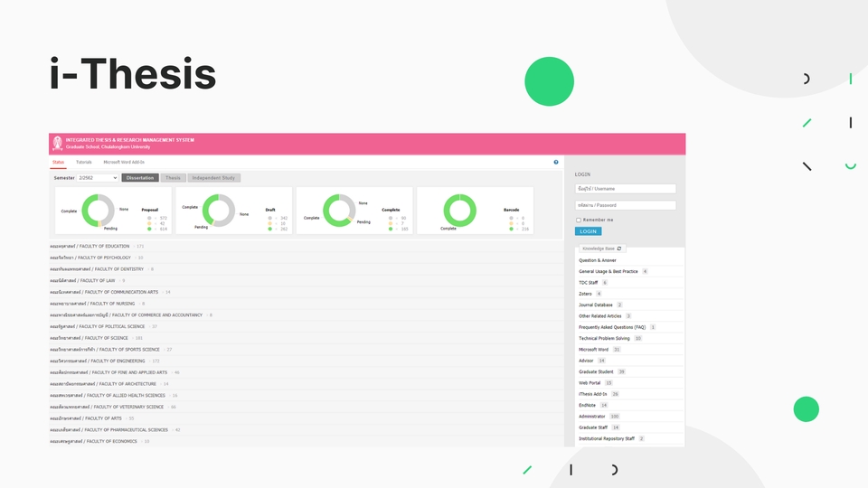Focus the Password input field
The width and height of the screenshot is (868, 488).
pos(625,205)
